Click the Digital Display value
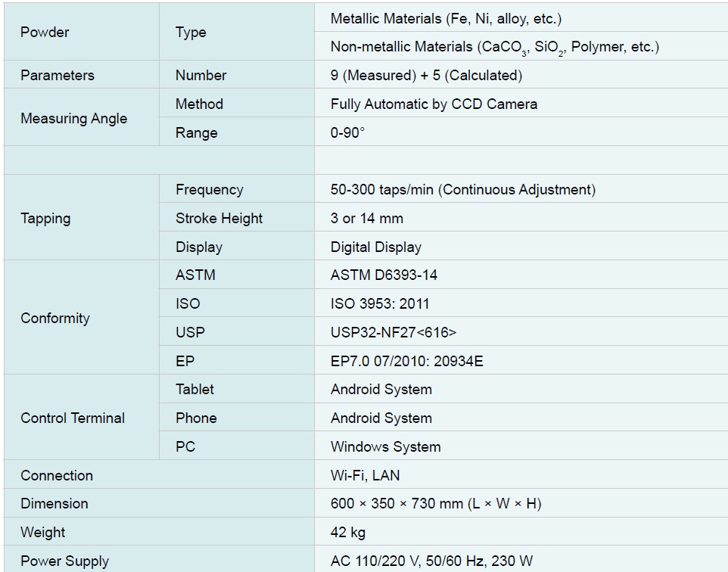 click(x=375, y=247)
